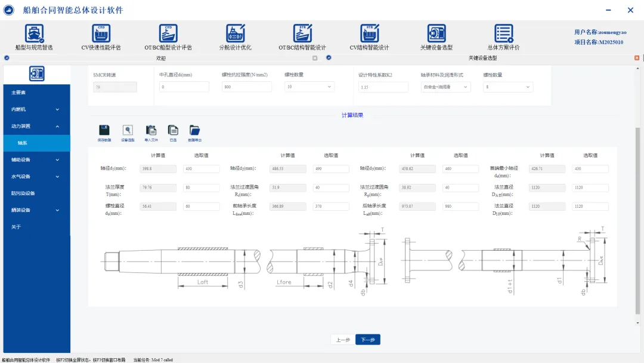Click the 轴径d1 选取值 field showing 430
Viewport: 644px width, 363px height.
[x=202, y=168]
